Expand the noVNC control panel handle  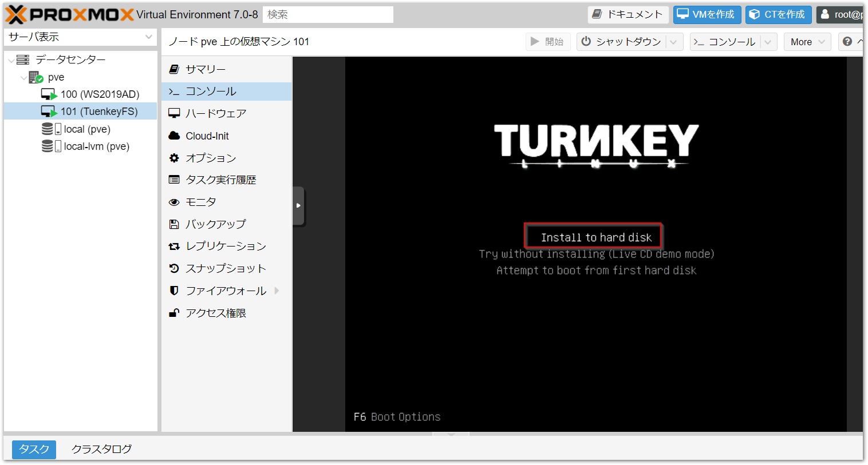pyautogui.click(x=298, y=206)
